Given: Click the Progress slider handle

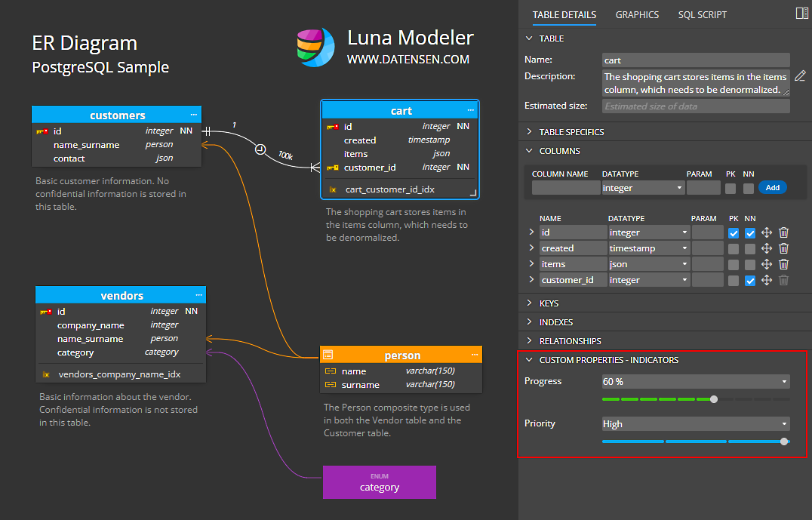Looking at the screenshot, I should [x=714, y=399].
